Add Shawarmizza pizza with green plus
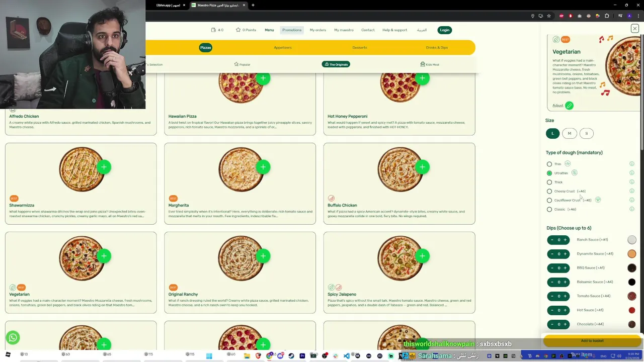644x362 pixels. [x=104, y=167]
